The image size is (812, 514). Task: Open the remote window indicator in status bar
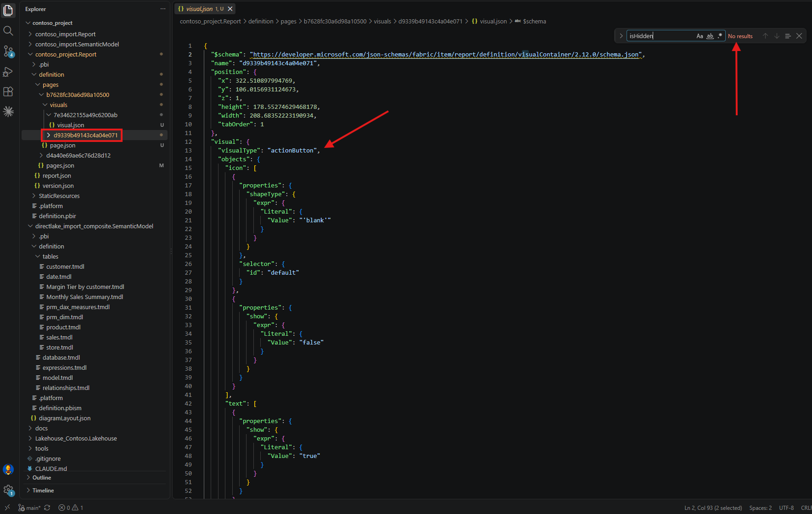pyautogui.click(x=7, y=508)
